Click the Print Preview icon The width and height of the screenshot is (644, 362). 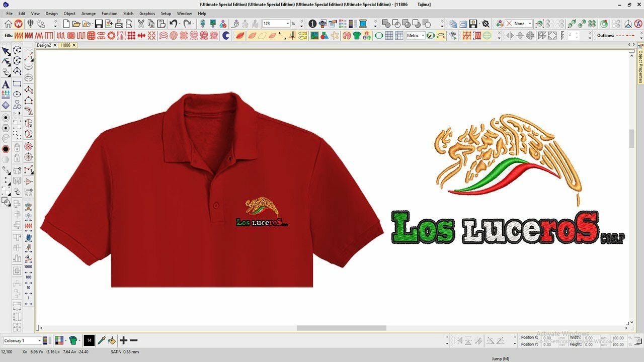click(x=129, y=24)
